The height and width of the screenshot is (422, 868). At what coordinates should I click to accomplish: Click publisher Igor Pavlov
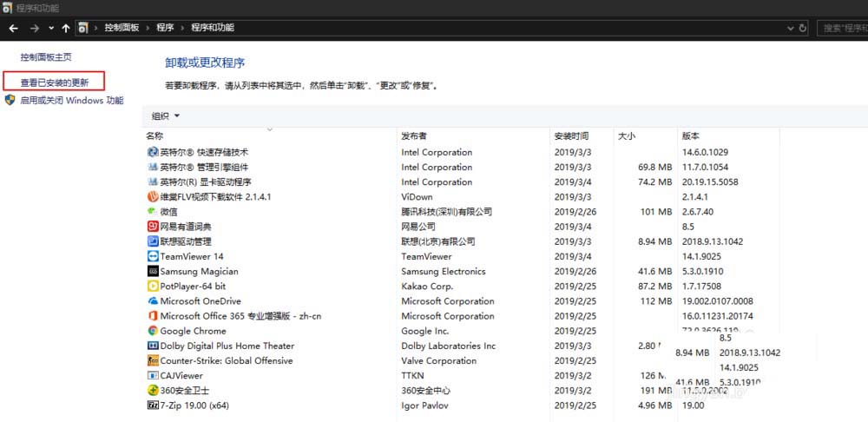(425, 406)
